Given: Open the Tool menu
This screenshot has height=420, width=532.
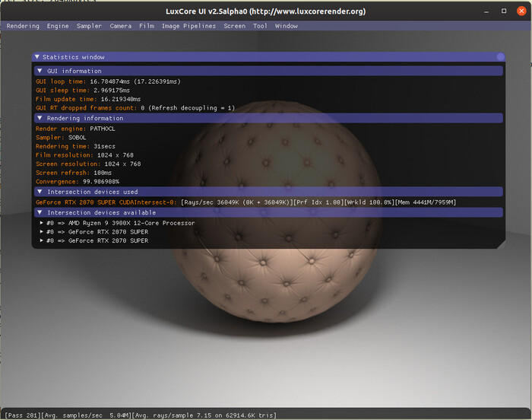Looking at the screenshot, I should pos(260,26).
